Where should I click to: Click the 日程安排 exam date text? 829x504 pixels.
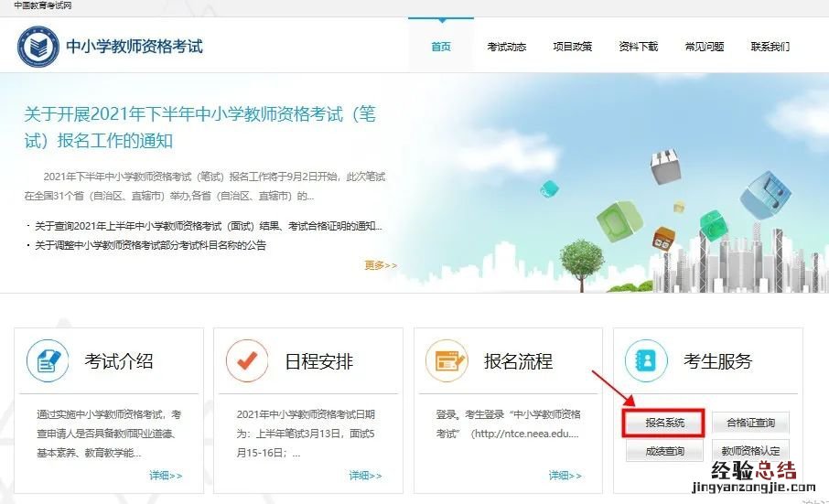click(306, 434)
